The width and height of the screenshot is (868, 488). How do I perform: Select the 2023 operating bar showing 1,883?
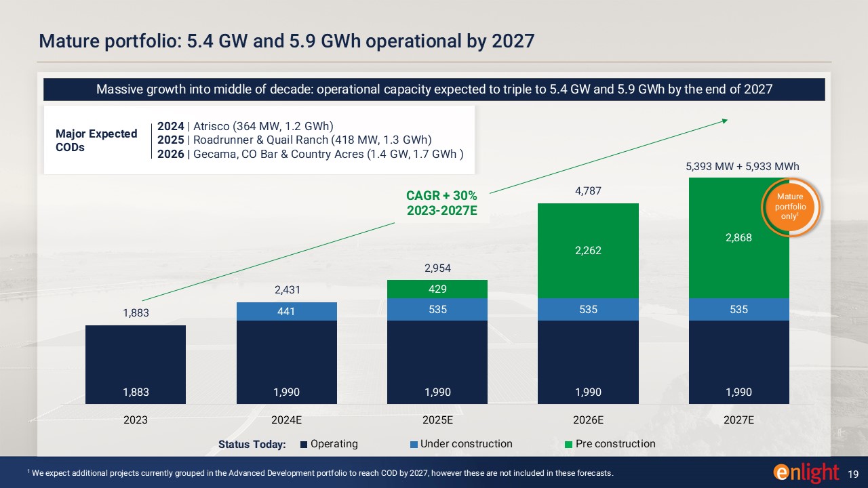[x=136, y=365]
